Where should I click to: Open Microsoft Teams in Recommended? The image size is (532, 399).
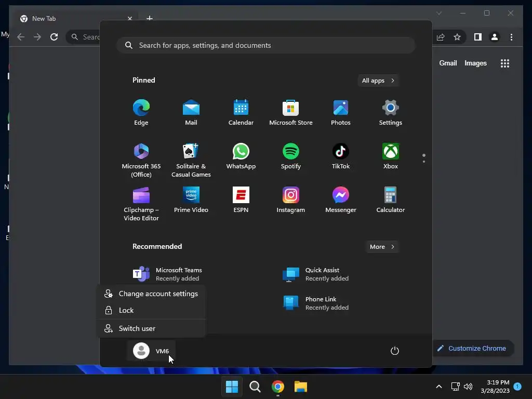(168, 274)
